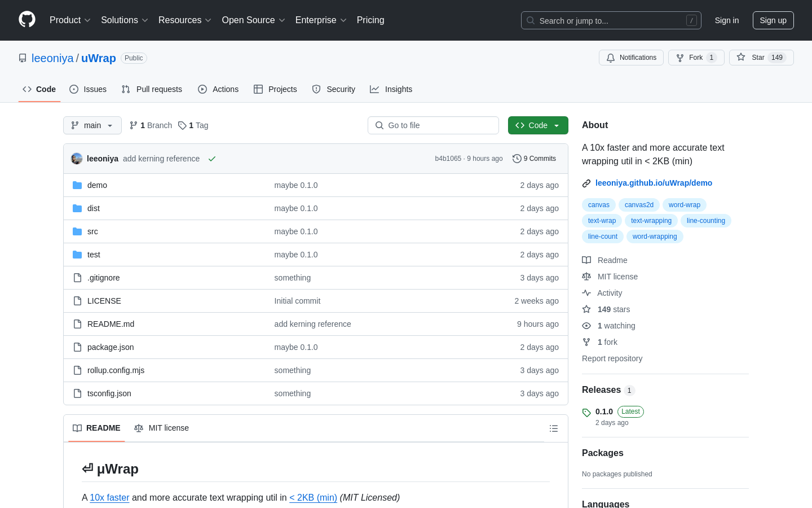Expand the Resources menu

click(x=185, y=20)
